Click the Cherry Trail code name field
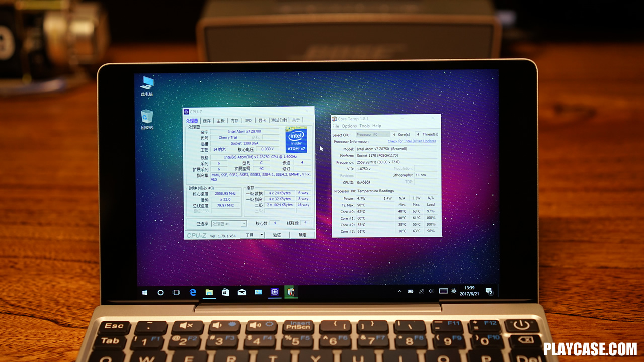 coord(228,138)
